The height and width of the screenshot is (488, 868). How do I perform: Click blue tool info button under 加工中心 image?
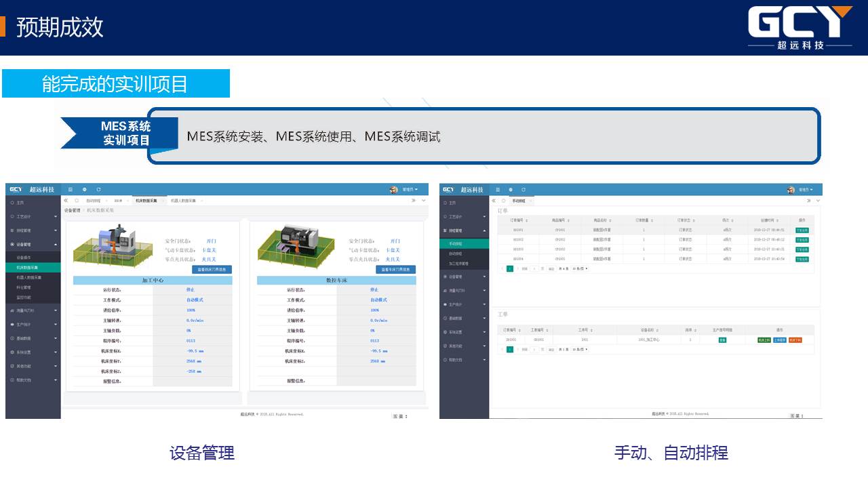(212, 270)
